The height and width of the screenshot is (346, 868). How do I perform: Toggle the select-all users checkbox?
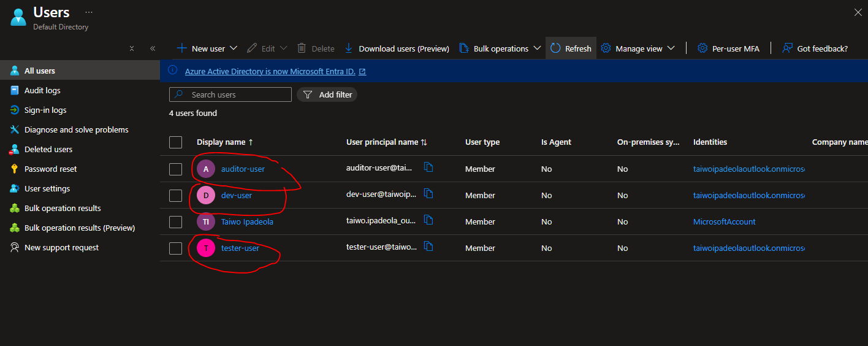coord(176,142)
